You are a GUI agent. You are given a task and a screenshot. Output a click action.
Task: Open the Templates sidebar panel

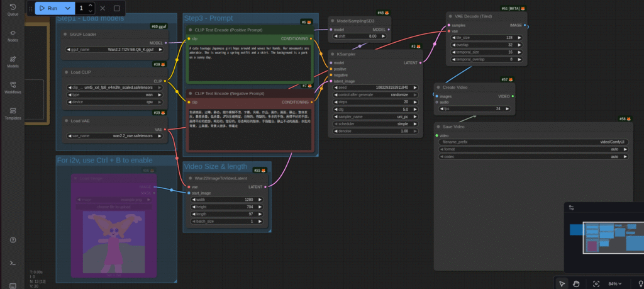coord(13,113)
